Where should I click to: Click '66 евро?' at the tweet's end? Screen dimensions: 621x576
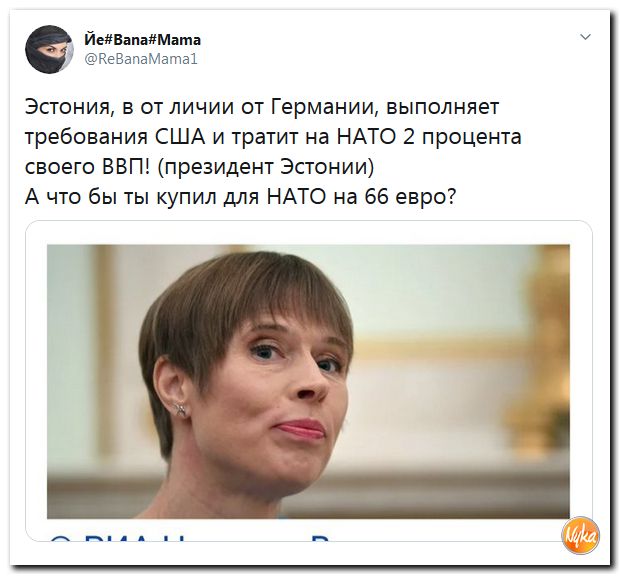410,196
